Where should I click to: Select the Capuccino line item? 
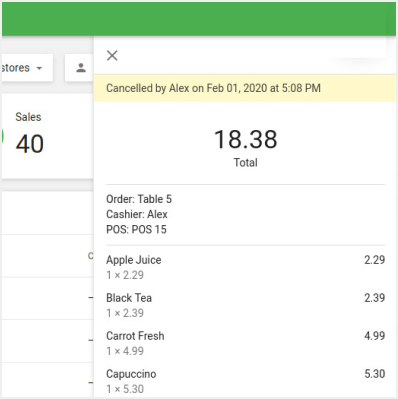pos(246,381)
